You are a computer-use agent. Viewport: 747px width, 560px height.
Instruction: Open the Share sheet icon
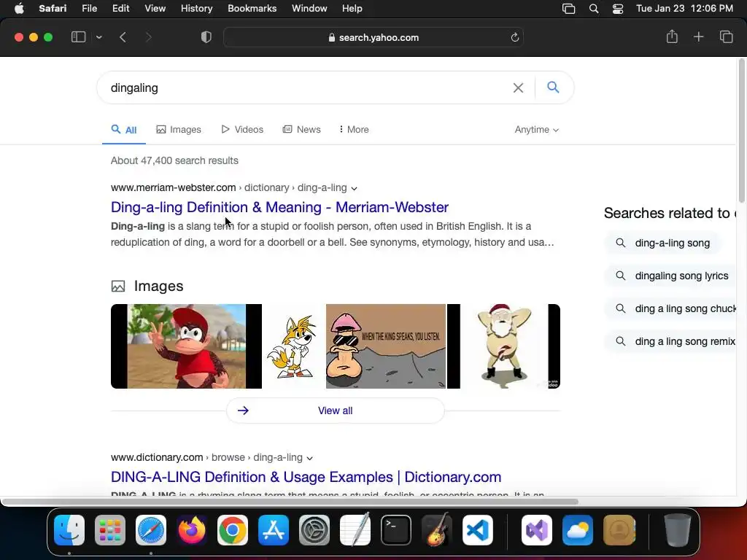672,36
